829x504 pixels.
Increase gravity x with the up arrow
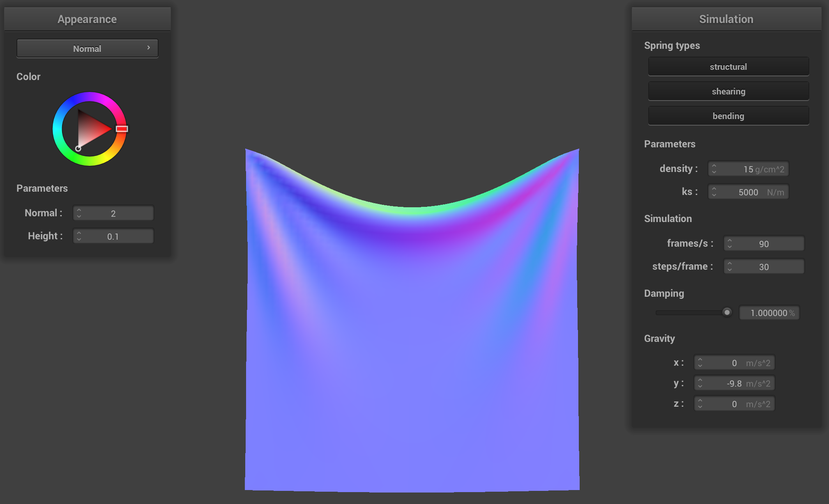[x=700, y=360]
